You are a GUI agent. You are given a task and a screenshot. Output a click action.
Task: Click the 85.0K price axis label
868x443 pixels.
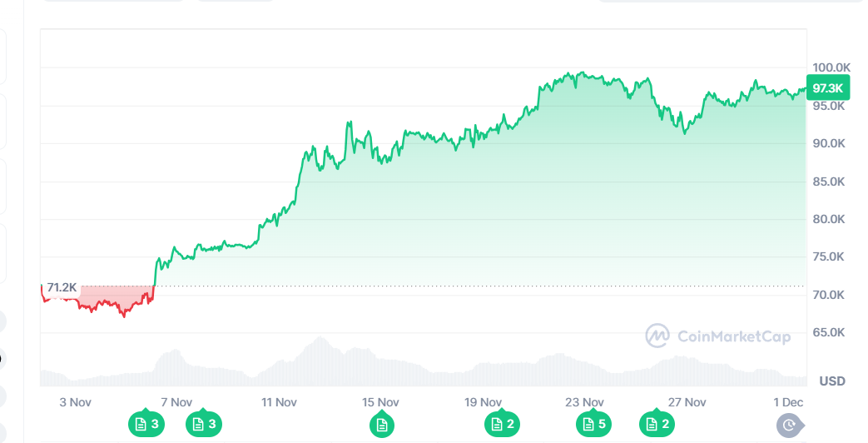click(829, 182)
